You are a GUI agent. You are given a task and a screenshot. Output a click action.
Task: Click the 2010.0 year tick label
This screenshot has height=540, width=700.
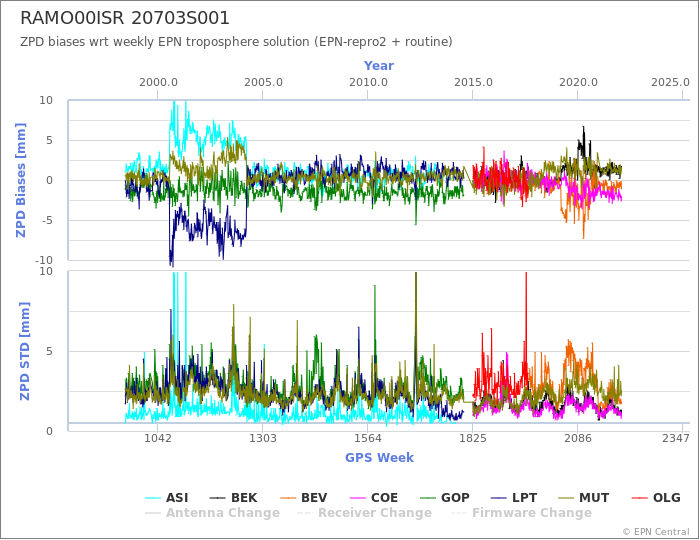[368, 83]
